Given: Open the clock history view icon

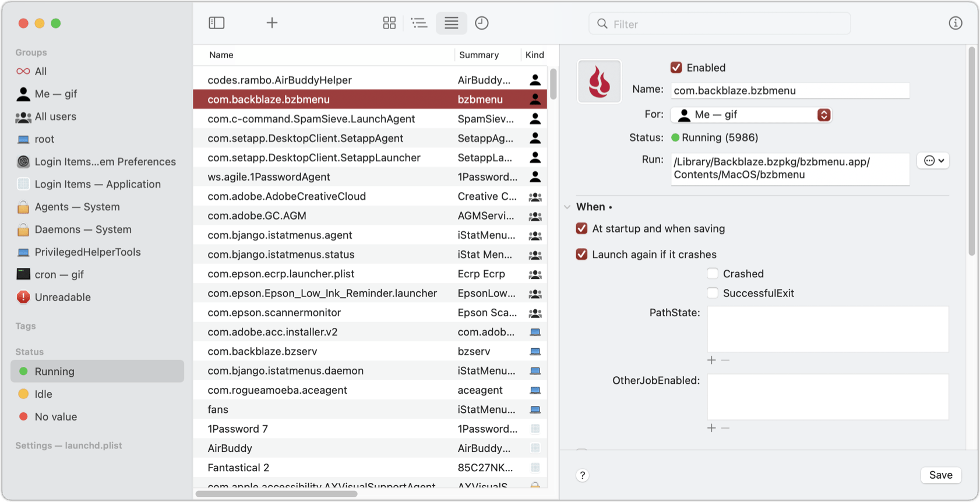Looking at the screenshot, I should tap(482, 23).
